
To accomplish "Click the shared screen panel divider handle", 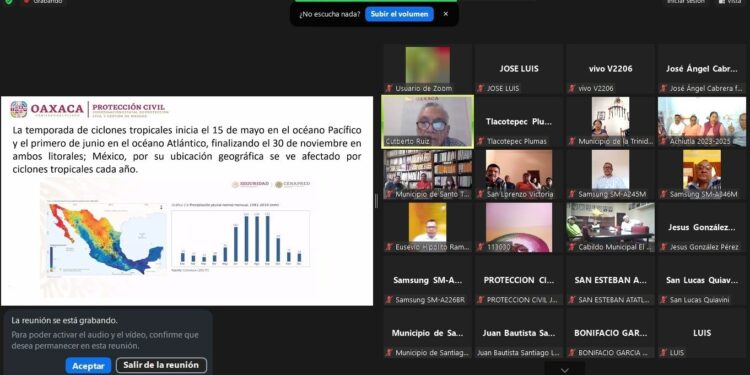I will click(376, 201).
